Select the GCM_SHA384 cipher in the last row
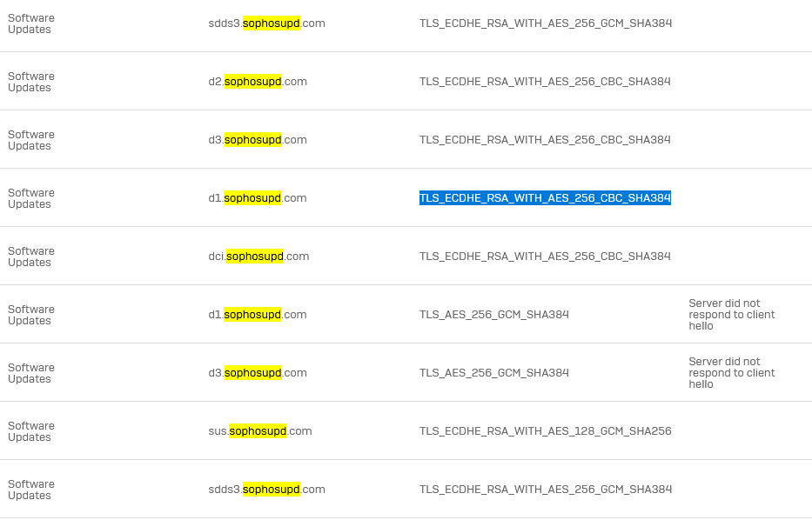Image resolution: width=812 pixels, height=520 pixels. pos(546,490)
